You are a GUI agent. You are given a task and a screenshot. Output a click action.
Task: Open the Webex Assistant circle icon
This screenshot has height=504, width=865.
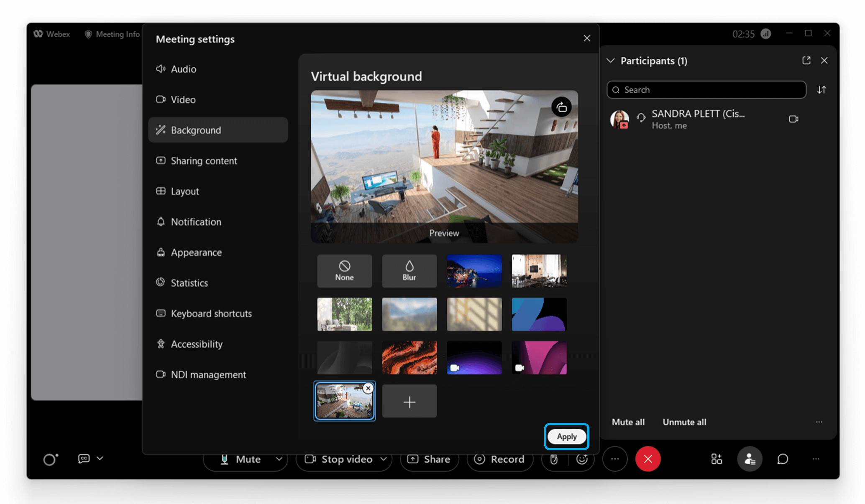pyautogui.click(x=51, y=459)
